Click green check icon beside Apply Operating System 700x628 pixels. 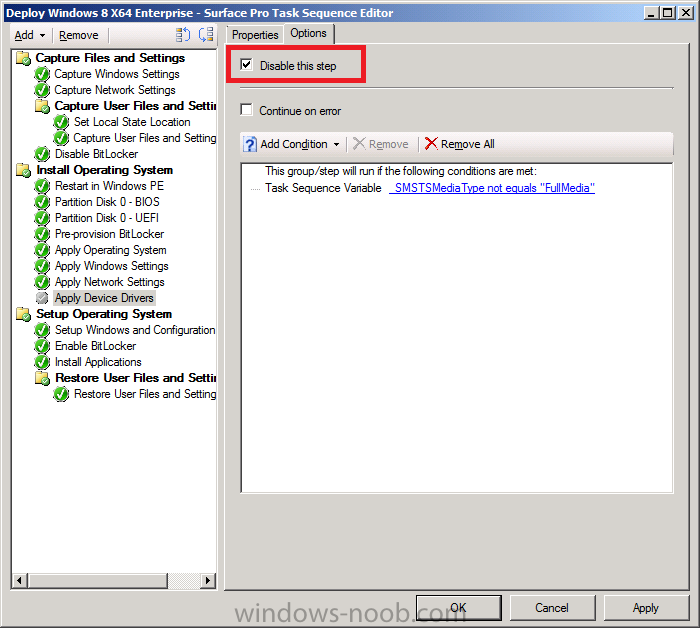(42, 250)
